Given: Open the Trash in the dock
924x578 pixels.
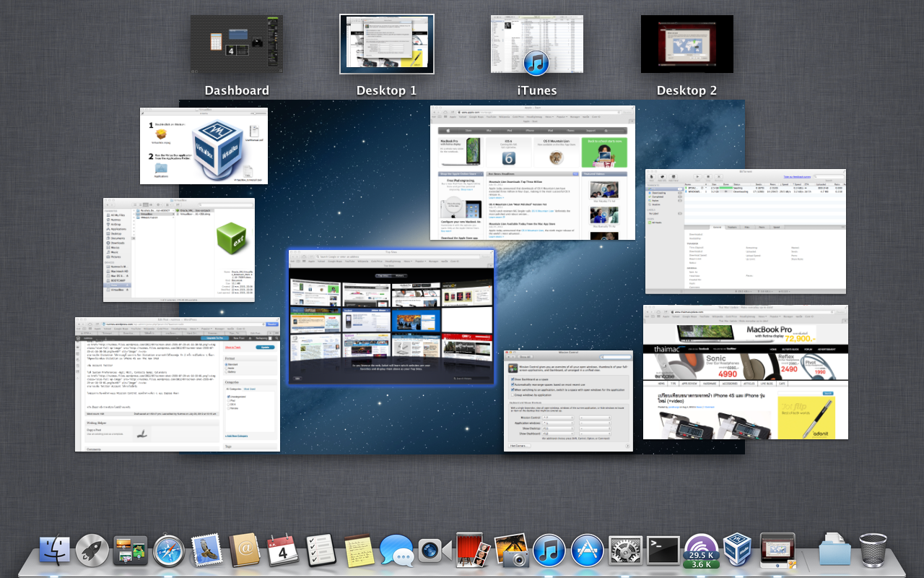Looking at the screenshot, I should 873,551.
